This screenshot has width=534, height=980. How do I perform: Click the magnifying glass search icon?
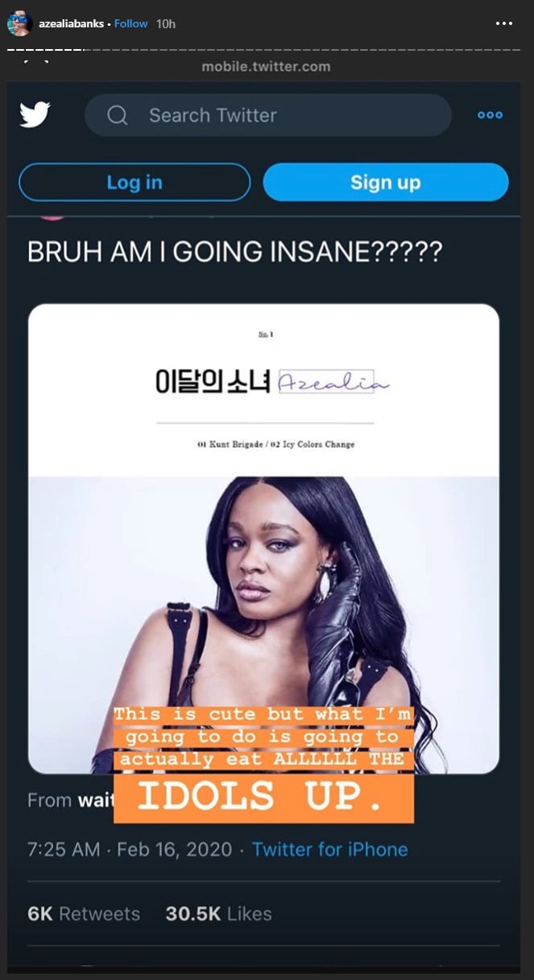pyautogui.click(x=118, y=116)
